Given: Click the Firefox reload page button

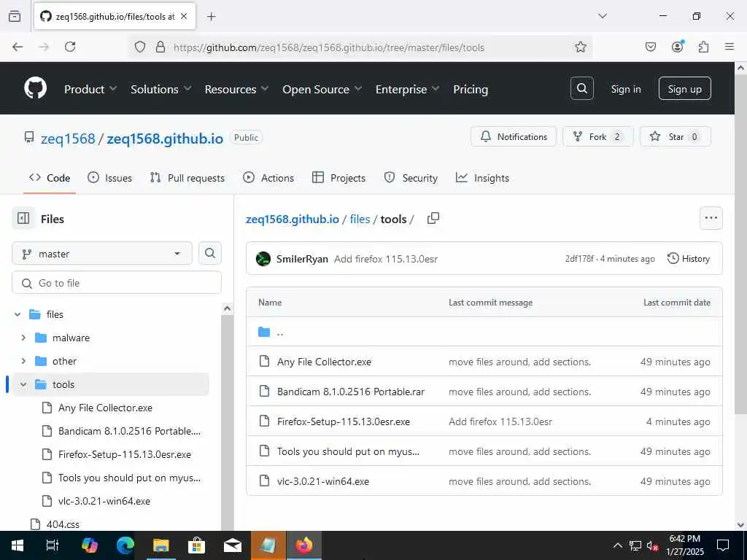Looking at the screenshot, I should tap(70, 47).
